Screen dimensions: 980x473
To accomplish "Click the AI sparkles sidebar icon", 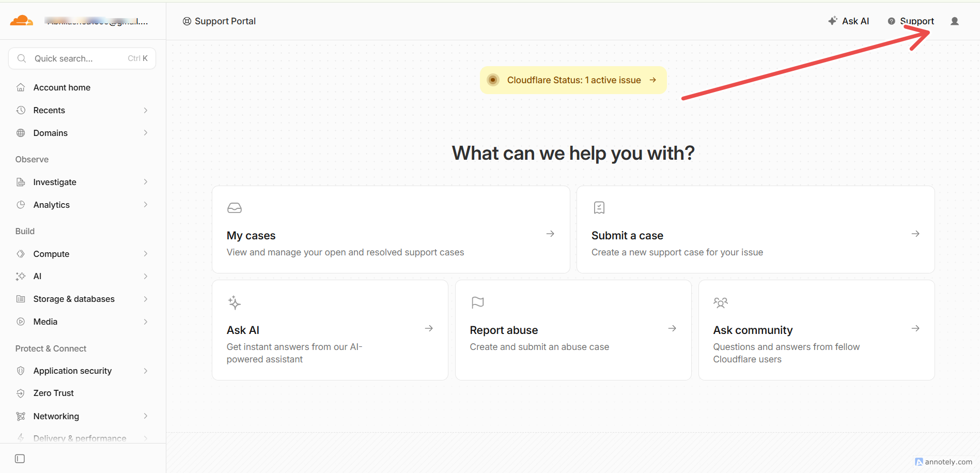I will click(x=21, y=276).
